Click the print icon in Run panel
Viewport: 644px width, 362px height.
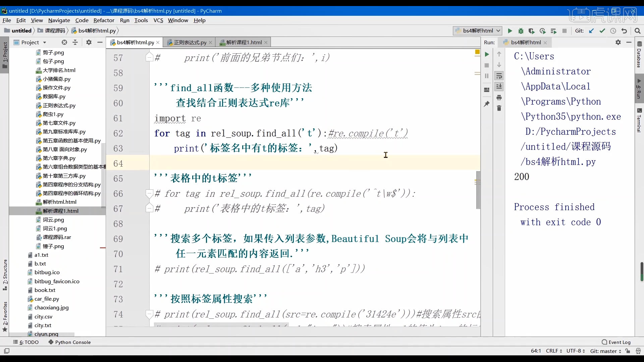coord(499,98)
